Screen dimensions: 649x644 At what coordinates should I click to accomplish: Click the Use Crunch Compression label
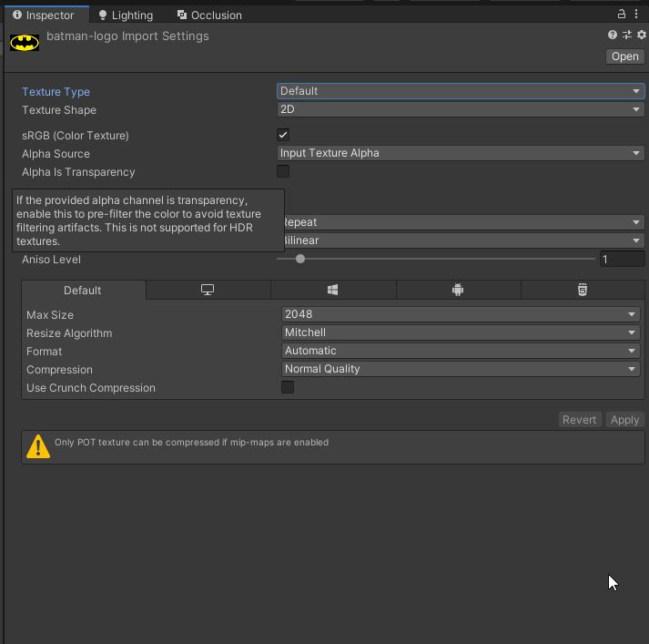tap(91, 388)
